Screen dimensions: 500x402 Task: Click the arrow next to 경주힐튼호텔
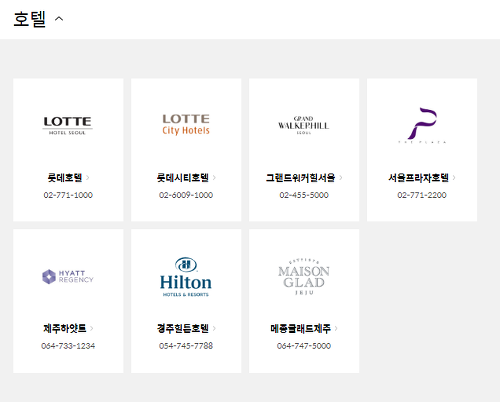[x=214, y=328]
